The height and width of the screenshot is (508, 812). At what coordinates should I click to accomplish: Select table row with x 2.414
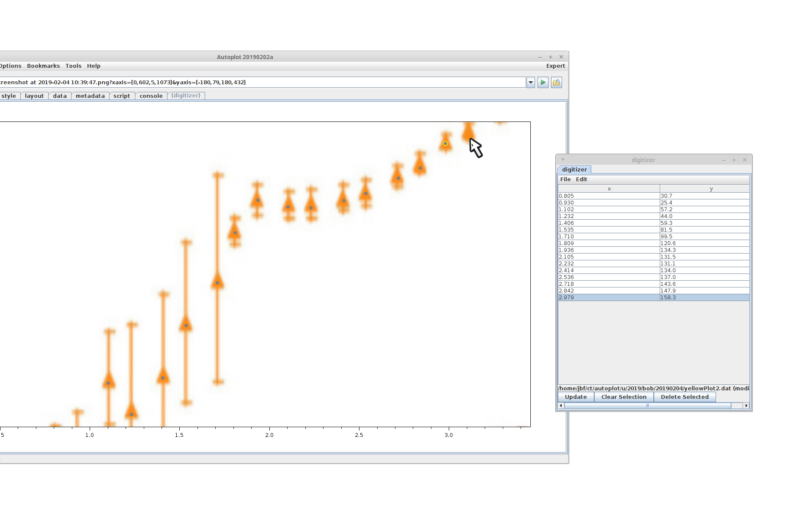click(654, 271)
